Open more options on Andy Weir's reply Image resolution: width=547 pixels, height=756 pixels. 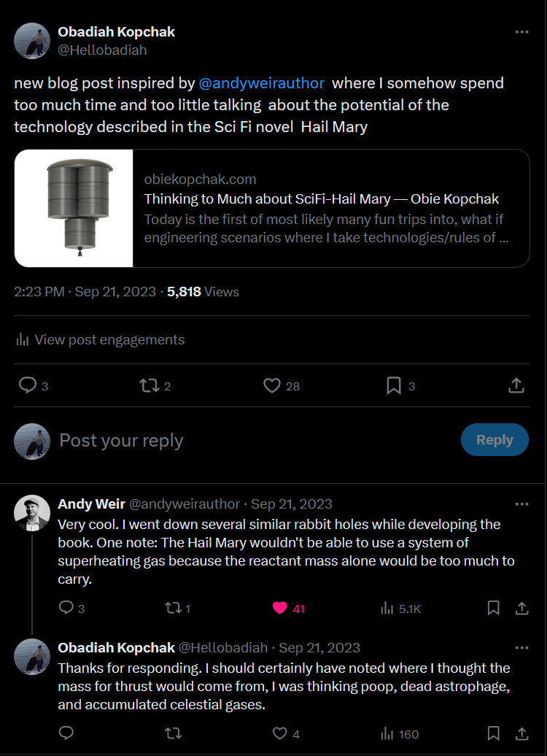pos(522,504)
